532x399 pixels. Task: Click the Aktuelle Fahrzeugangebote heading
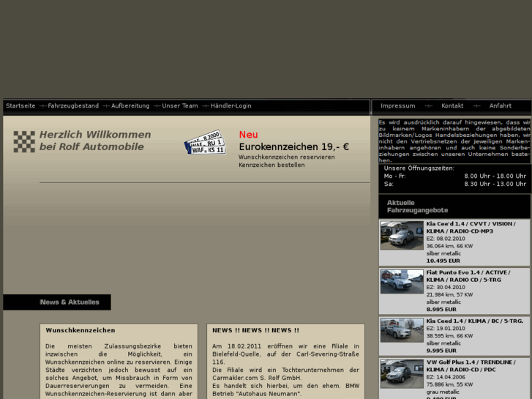[417, 206]
